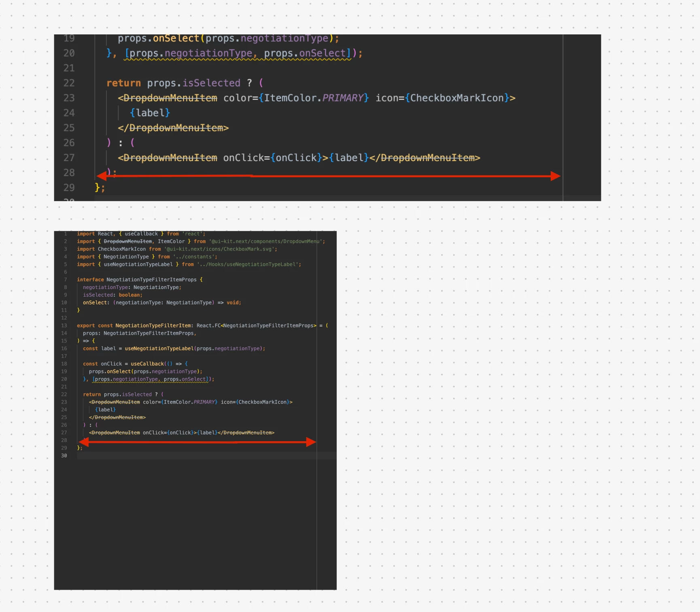Click line number 30 in the full-file image
Screen dimensions: 700x612
point(64,456)
